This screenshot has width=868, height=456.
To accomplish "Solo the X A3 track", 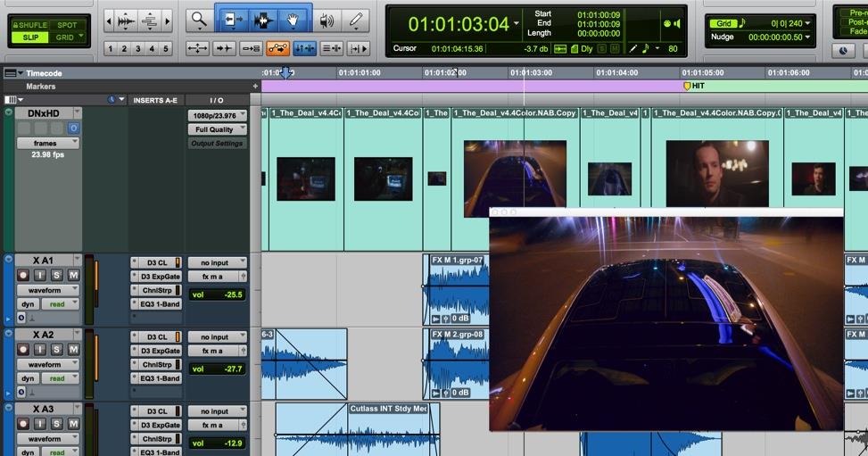I will pos(56,424).
